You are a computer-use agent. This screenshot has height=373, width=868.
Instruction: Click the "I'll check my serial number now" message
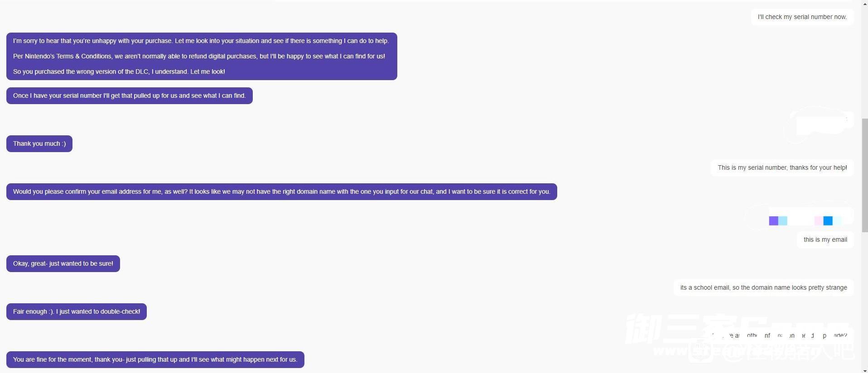(802, 17)
